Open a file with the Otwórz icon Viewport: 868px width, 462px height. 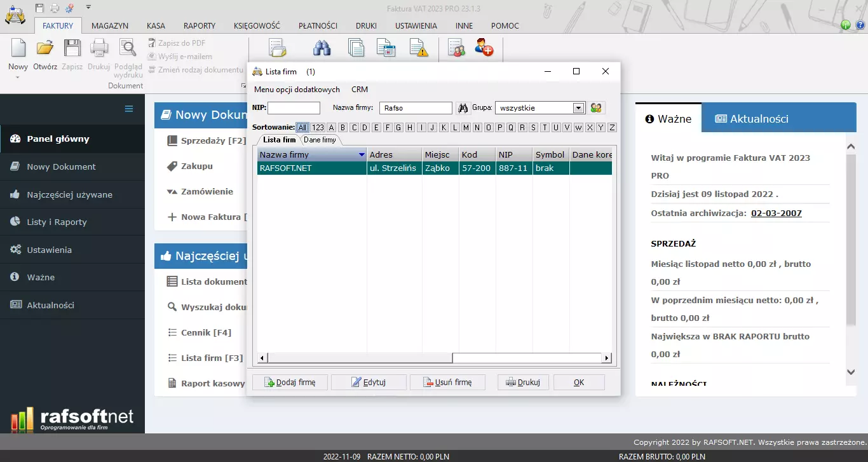pos(45,49)
